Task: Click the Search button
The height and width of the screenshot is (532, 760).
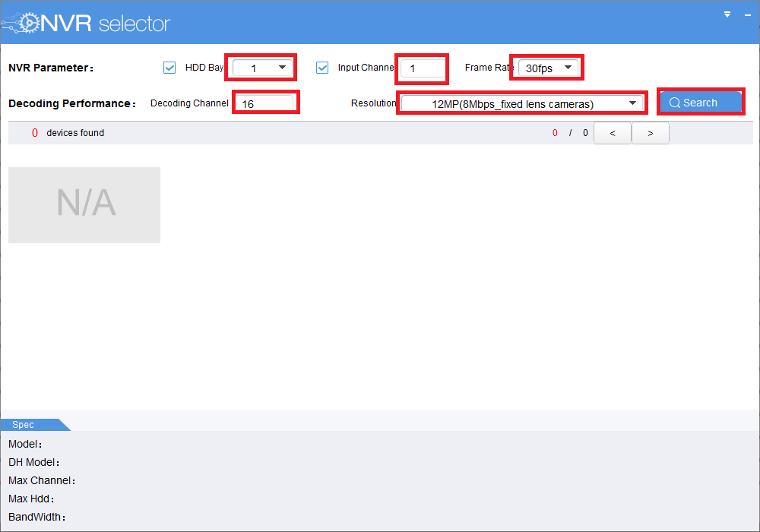Action: (701, 103)
